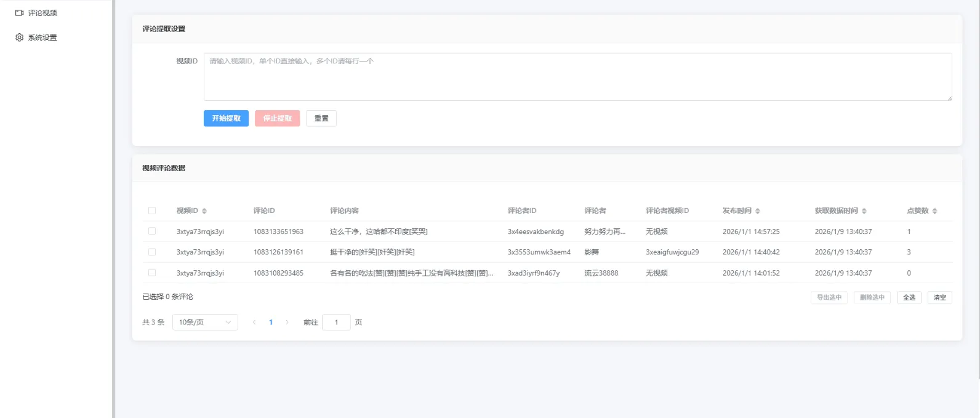Viewport: 980px width, 418px height.
Task: Open 评论视频 menu item in sidebar
Action: (x=42, y=13)
